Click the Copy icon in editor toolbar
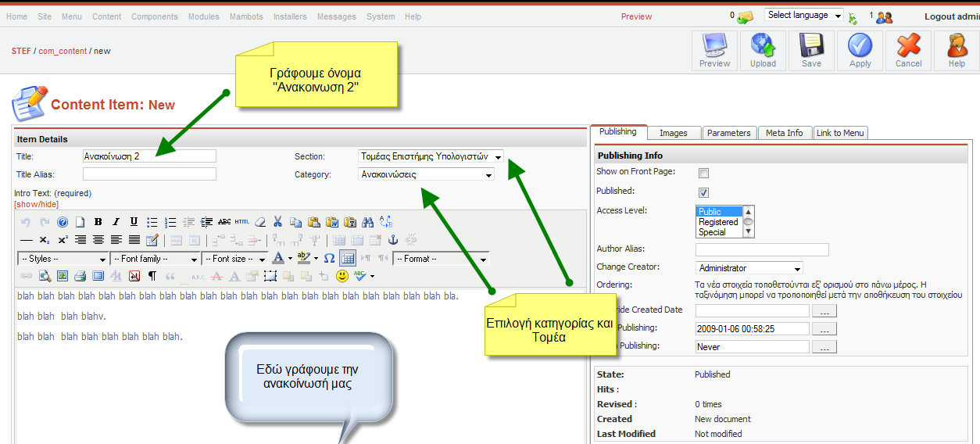Screen dimensions: 980x444 point(295,222)
